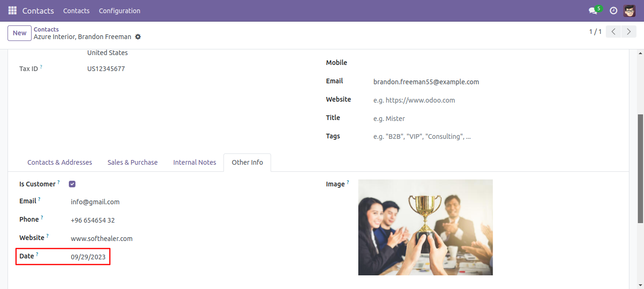
Task: Click the Other Info email info@gmail.com
Action: click(x=95, y=202)
